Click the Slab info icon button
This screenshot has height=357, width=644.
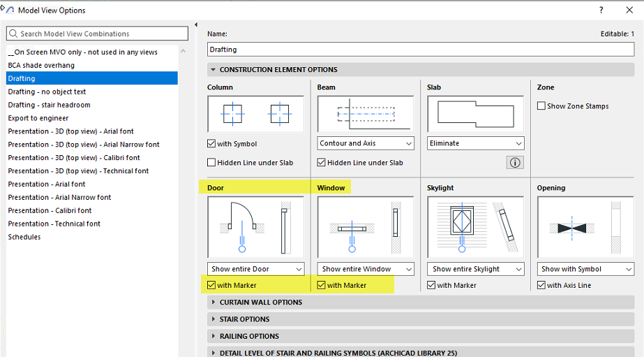[x=515, y=163]
